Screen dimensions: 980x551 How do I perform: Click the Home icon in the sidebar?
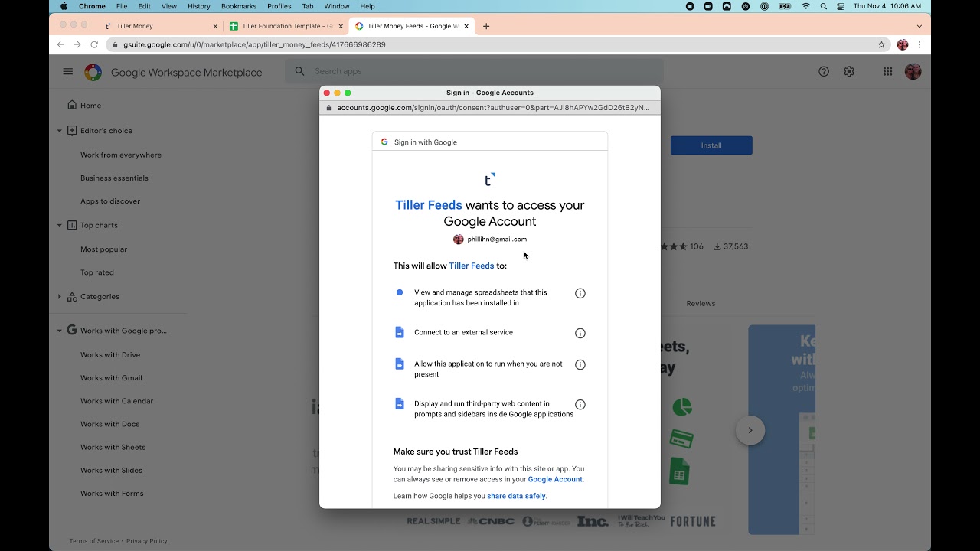click(72, 105)
